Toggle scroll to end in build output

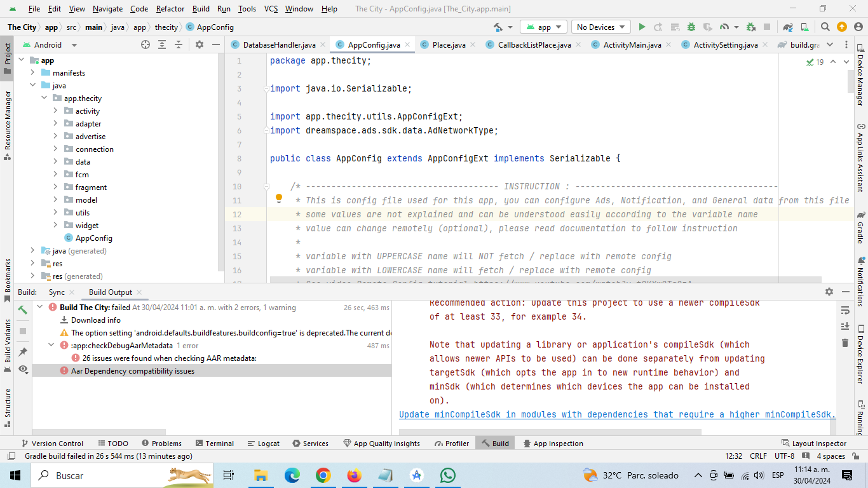[844, 326]
